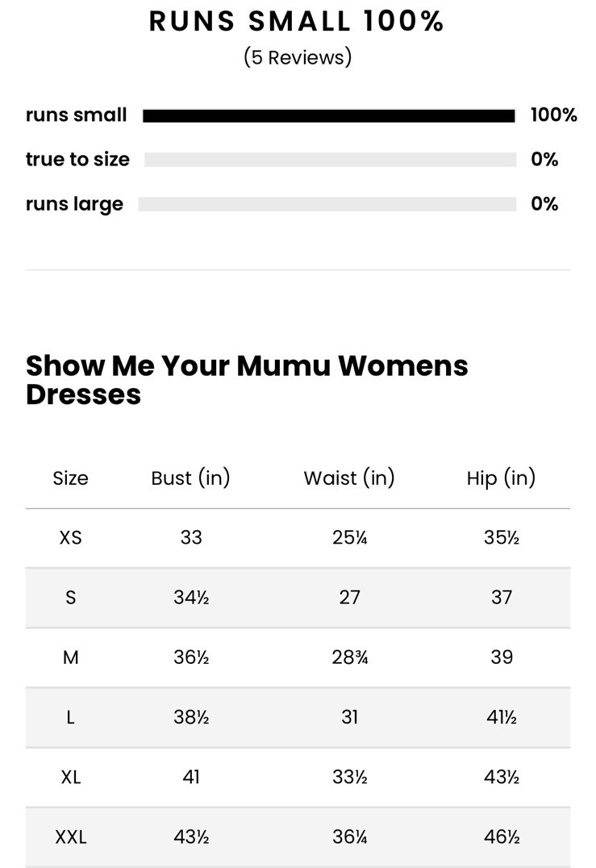
Task: Open the 5 Reviews count text
Action: pyautogui.click(x=298, y=57)
